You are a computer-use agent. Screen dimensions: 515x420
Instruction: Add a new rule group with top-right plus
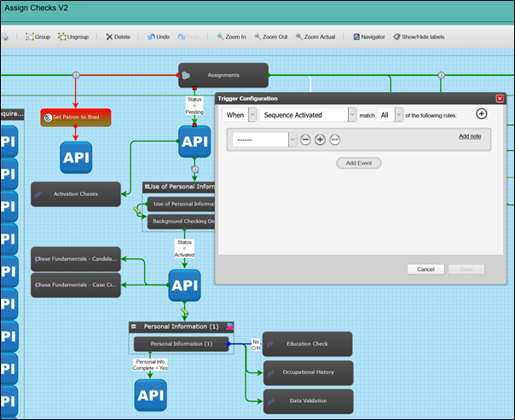[481, 114]
